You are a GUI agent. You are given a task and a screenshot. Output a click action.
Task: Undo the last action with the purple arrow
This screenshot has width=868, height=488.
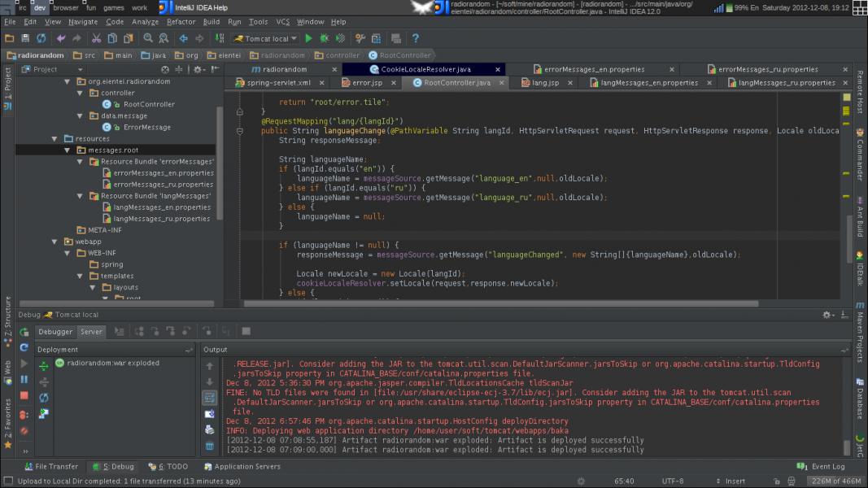tap(61, 38)
